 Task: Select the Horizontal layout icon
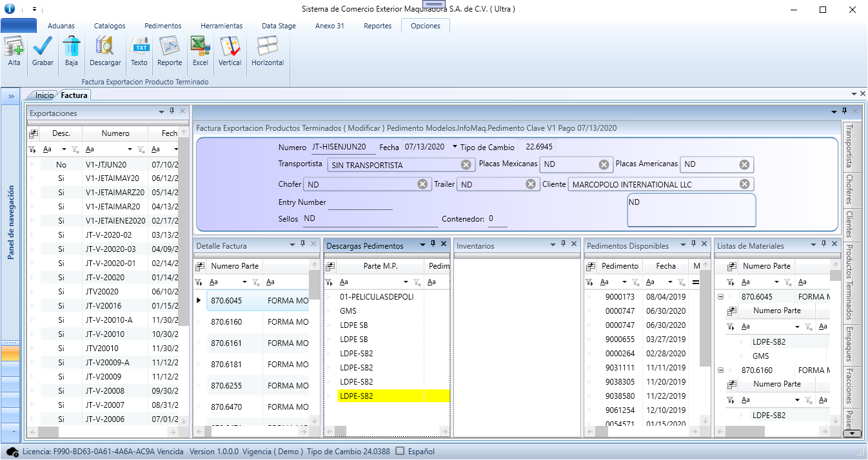tap(267, 48)
